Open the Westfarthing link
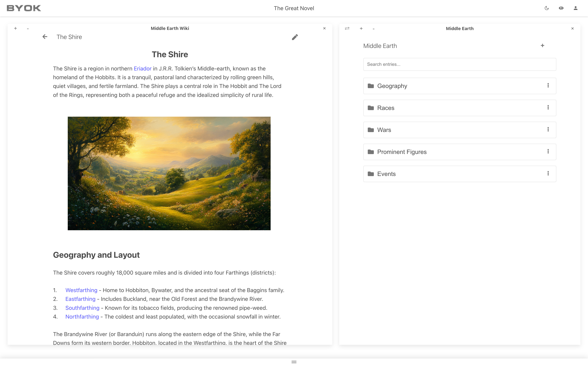 [x=81, y=290]
